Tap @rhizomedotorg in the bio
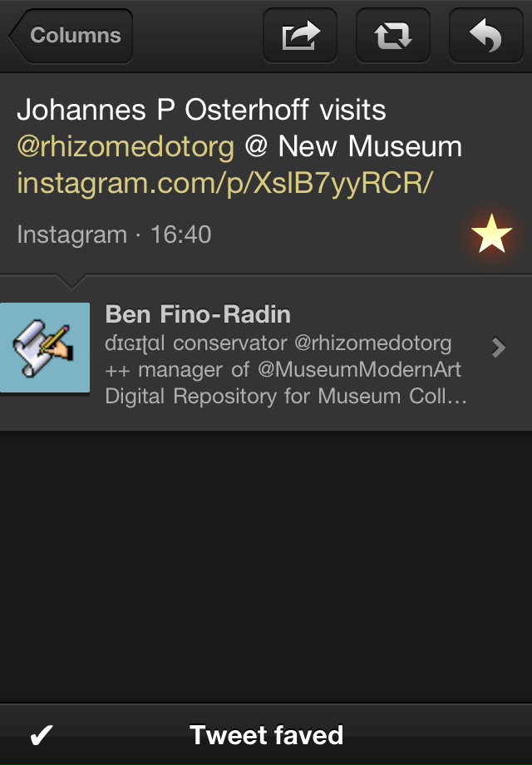The width and height of the screenshot is (532, 765). [373, 343]
